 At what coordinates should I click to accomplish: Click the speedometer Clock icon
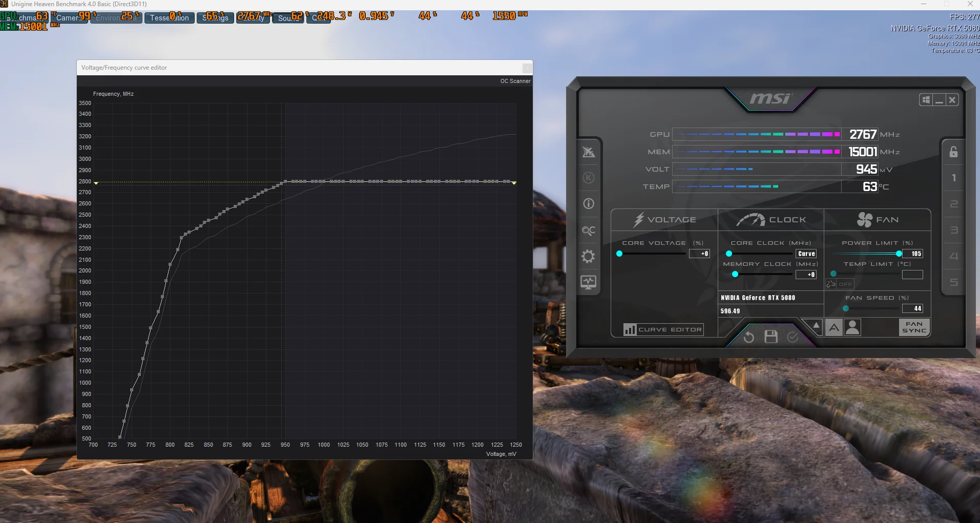tap(750, 220)
